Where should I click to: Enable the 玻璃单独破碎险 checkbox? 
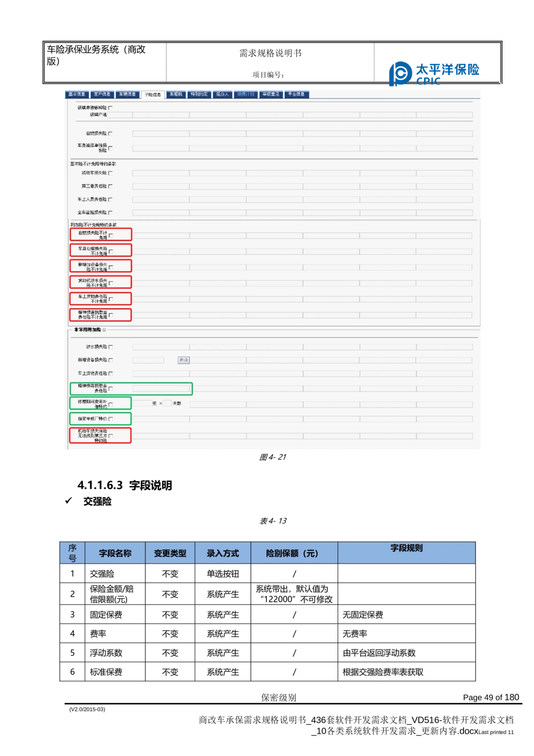click(111, 107)
